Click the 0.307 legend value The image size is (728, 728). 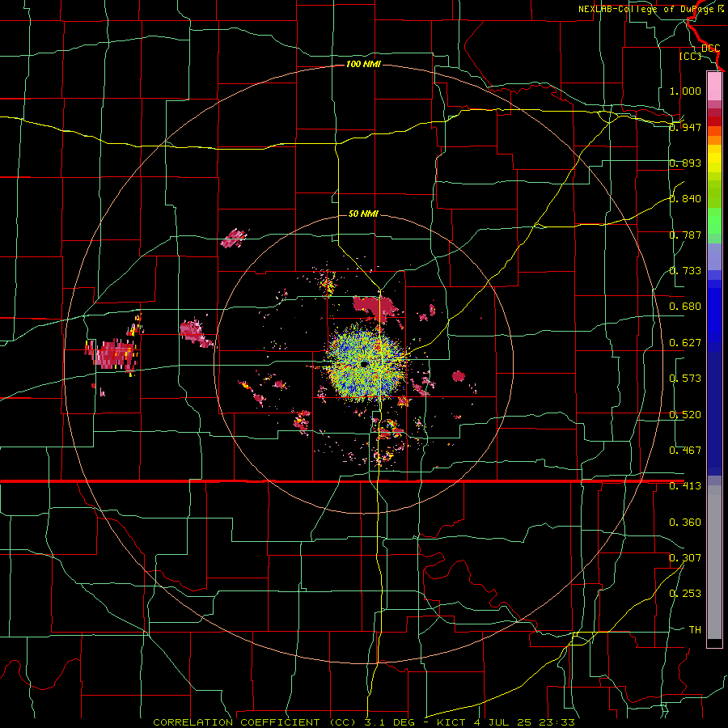coord(685,558)
